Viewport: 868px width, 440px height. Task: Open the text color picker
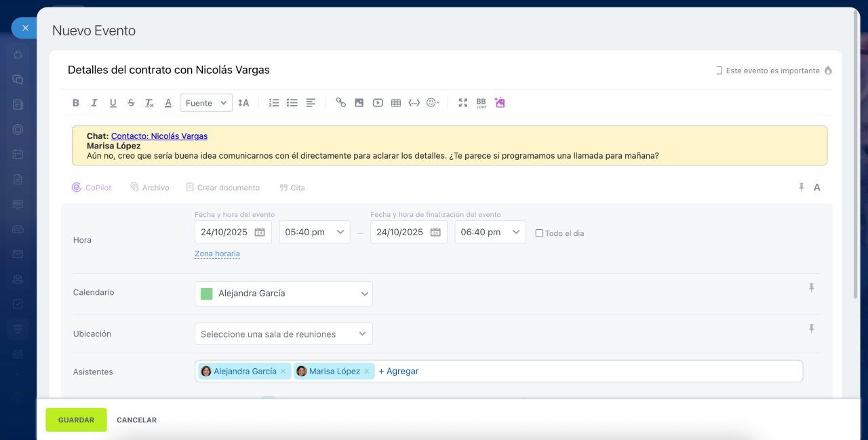tap(168, 103)
